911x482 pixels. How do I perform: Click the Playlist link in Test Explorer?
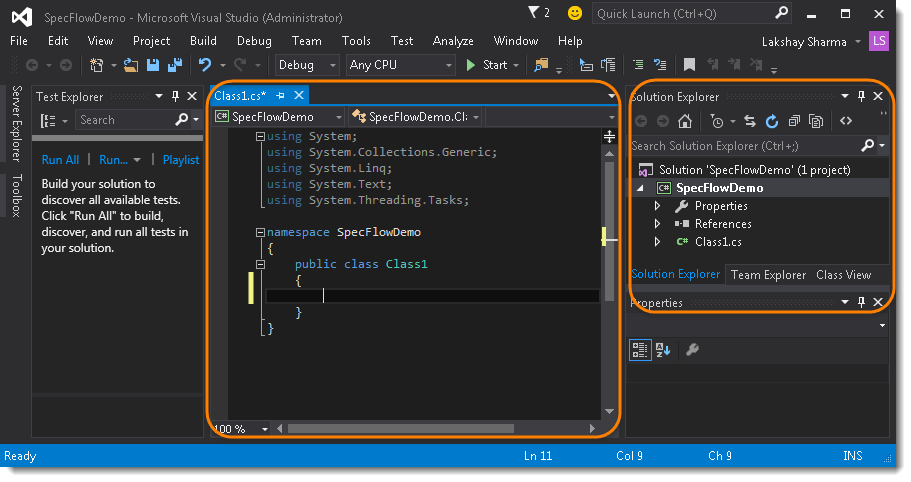[181, 160]
